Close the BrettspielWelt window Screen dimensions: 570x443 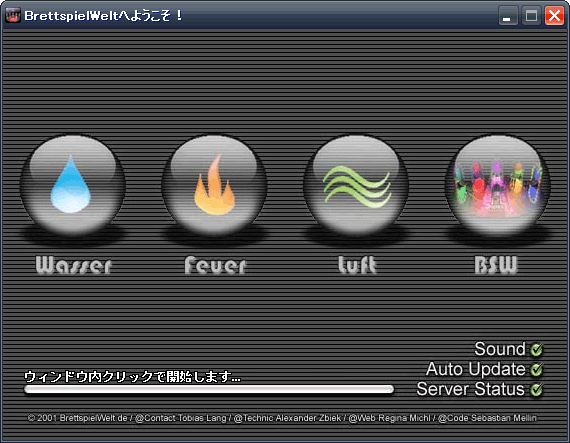554,16
